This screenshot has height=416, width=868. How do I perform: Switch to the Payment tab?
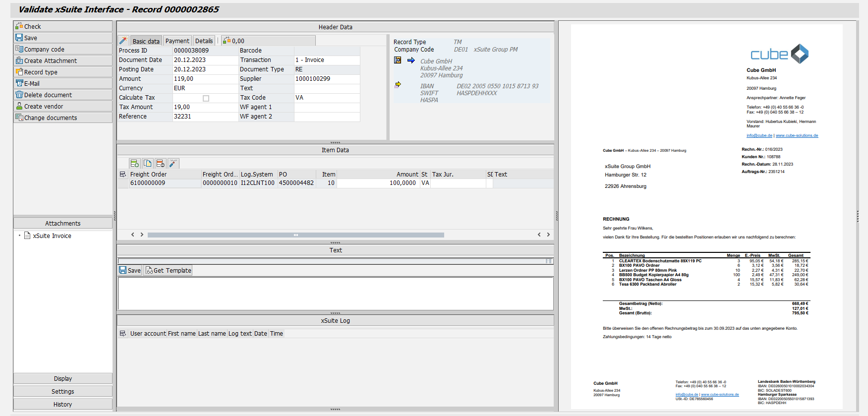[x=177, y=41]
